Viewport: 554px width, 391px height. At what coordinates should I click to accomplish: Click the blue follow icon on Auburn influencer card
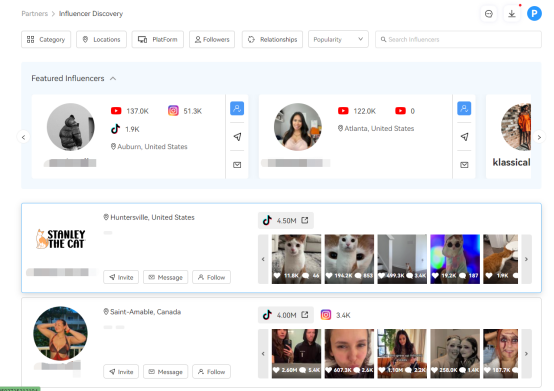[237, 108]
